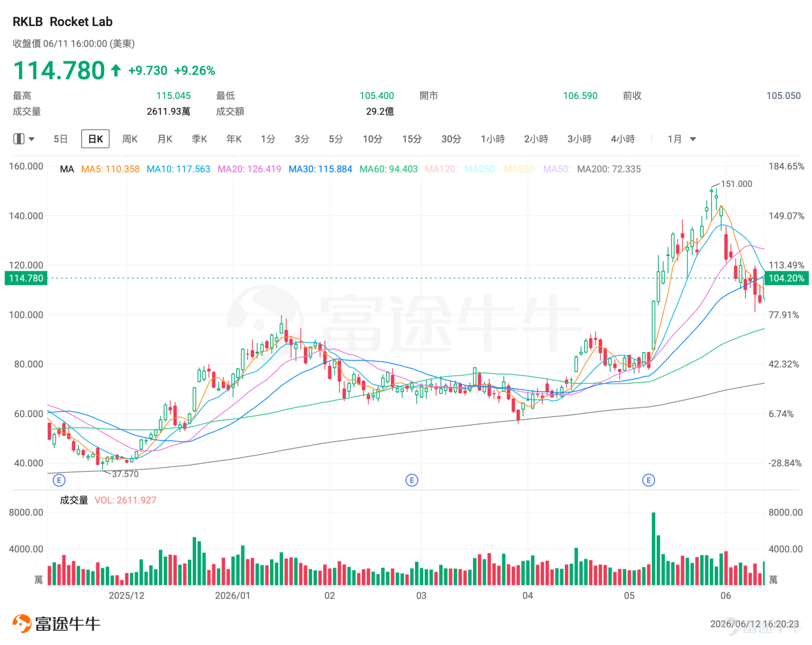Click the 104.20% percentage axis tag

tap(787, 278)
